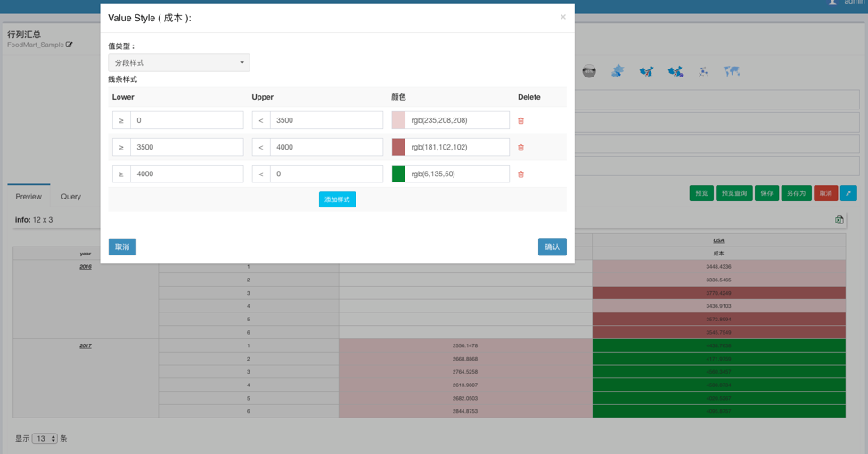Click the edit icon beside FoodMart_Sample
868x454 pixels.
[x=70, y=45]
